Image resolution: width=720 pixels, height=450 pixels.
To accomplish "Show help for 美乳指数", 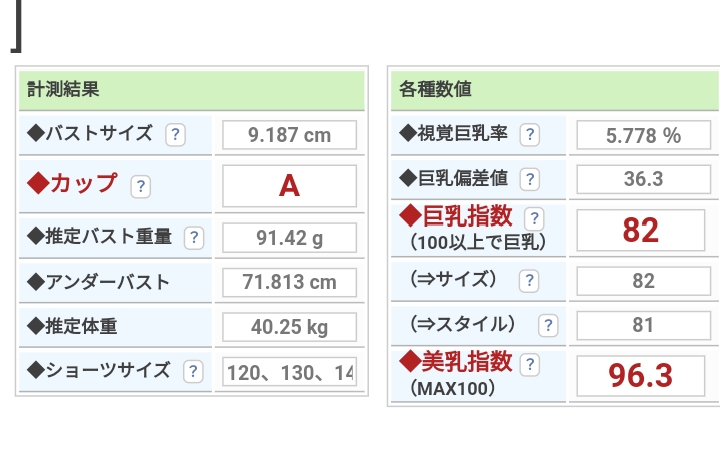I will click(530, 364).
